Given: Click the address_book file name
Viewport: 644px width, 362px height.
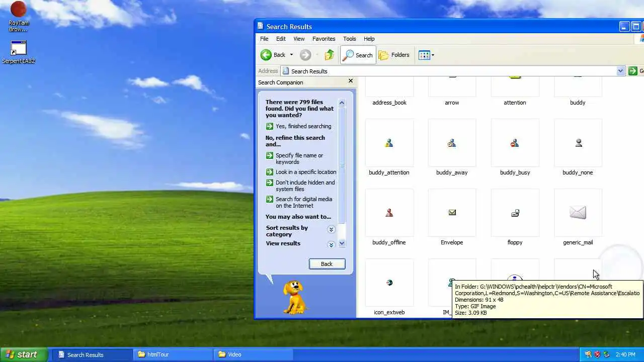Looking at the screenshot, I should 389,103.
